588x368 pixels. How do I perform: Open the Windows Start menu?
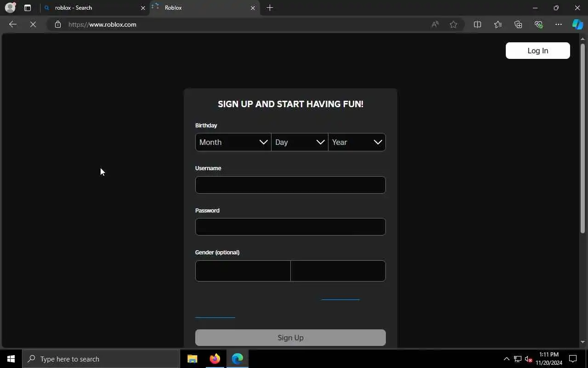[x=11, y=359]
